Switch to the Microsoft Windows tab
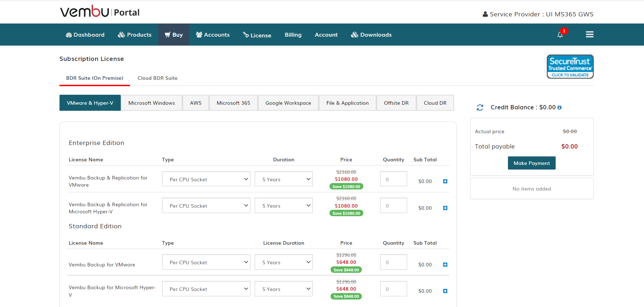 [152, 103]
